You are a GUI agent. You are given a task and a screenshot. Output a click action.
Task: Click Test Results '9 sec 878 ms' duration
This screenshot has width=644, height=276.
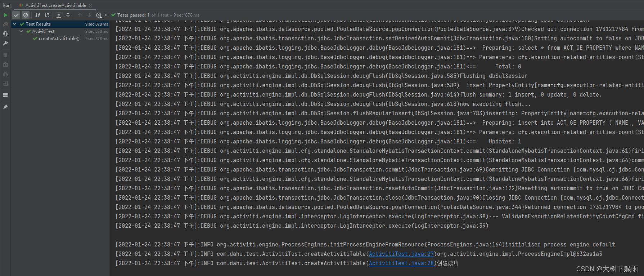tap(96, 24)
